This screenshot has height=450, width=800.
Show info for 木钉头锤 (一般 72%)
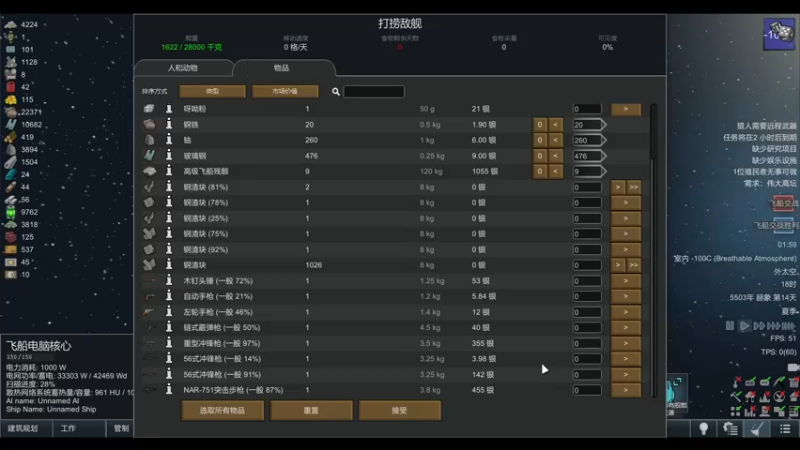[169, 281]
